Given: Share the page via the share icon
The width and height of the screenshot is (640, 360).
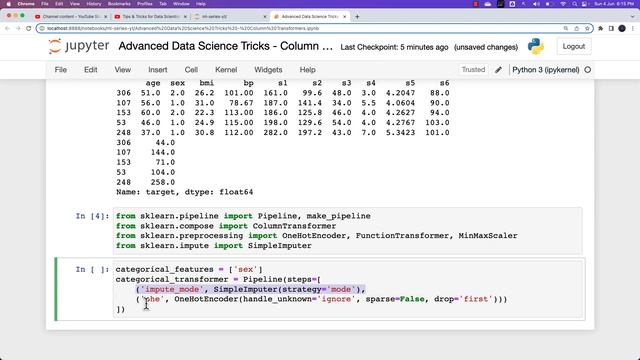Looking at the screenshot, I should tap(576, 28).
